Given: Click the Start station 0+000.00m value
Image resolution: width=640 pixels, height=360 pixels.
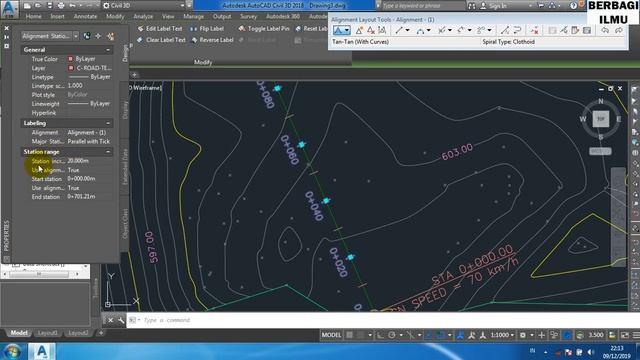Looking at the screenshot, I should point(89,179).
